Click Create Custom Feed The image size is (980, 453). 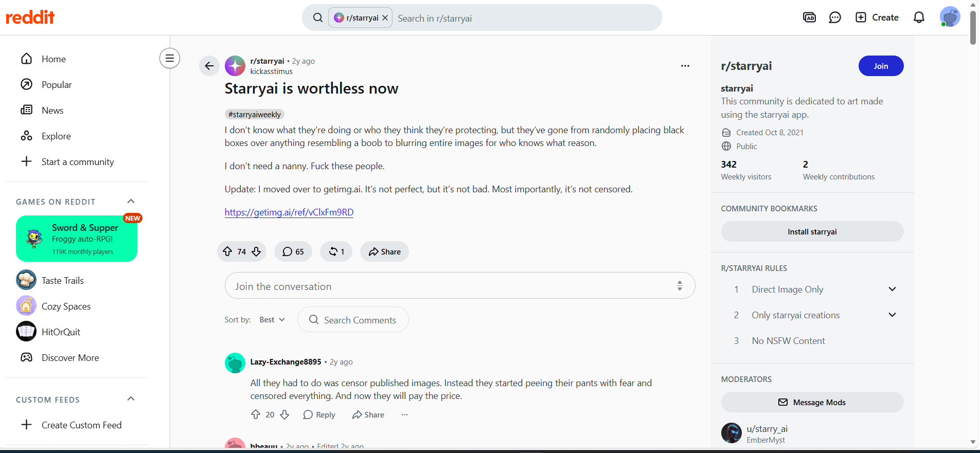tap(77, 425)
